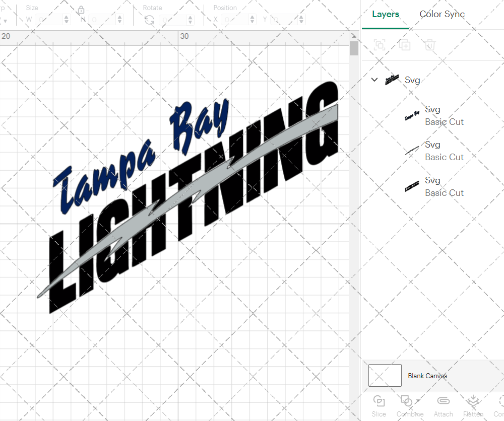Click the Attach tool
This screenshot has height=421, width=504.
click(x=443, y=406)
